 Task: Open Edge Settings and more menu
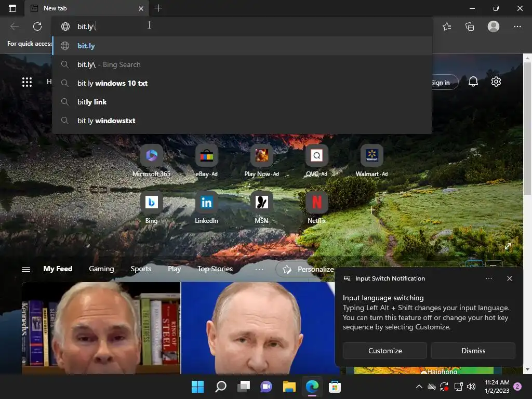click(x=517, y=26)
